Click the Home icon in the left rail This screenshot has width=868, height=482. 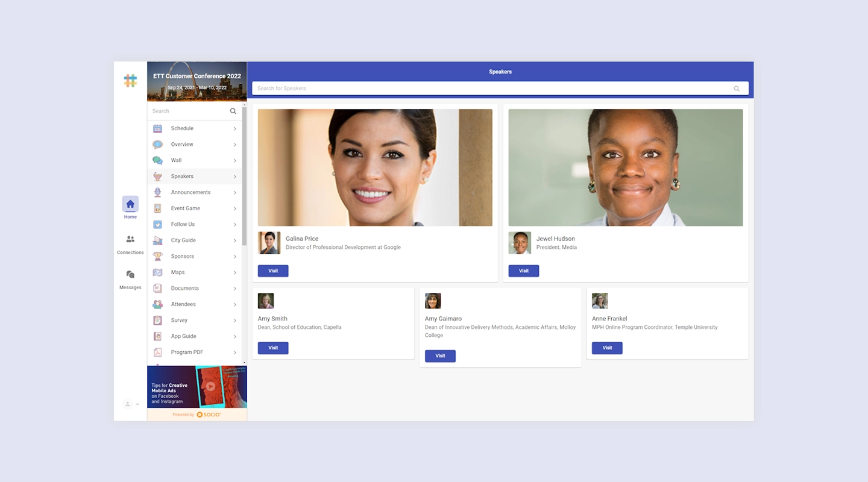pos(130,205)
